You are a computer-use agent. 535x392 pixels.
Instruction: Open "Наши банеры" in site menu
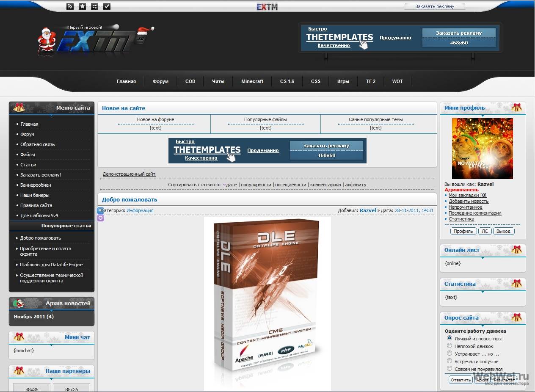pyautogui.click(x=35, y=195)
